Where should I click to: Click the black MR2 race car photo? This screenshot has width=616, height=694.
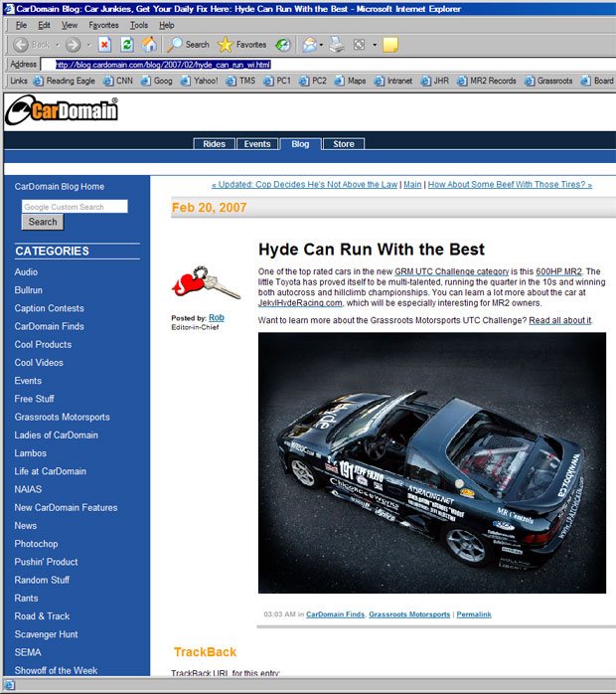(431, 462)
